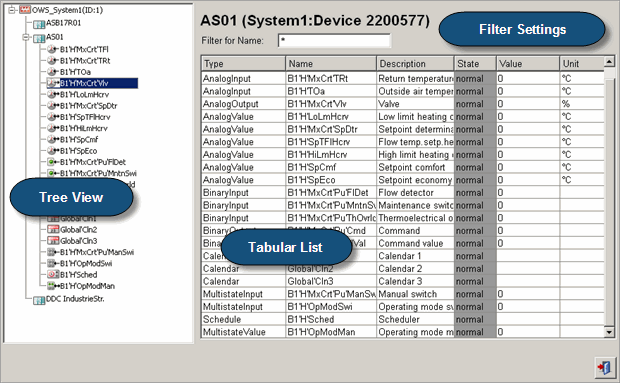Click the Thermoelectrical description cell
The image size is (620, 383).
(x=415, y=218)
